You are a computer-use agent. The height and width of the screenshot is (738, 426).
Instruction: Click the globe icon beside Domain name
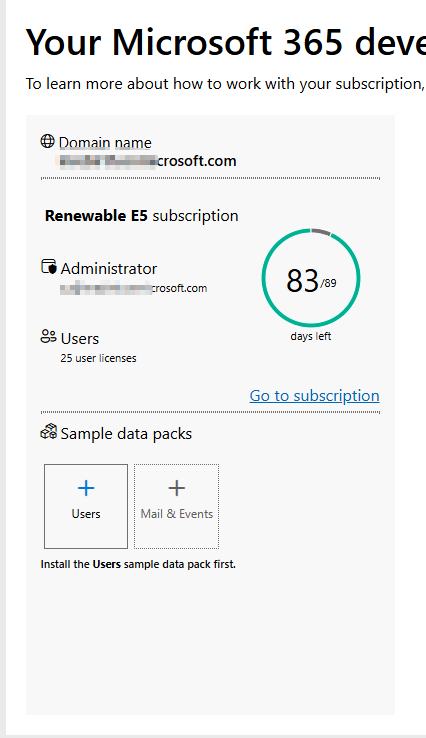pyautogui.click(x=48, y=141)
